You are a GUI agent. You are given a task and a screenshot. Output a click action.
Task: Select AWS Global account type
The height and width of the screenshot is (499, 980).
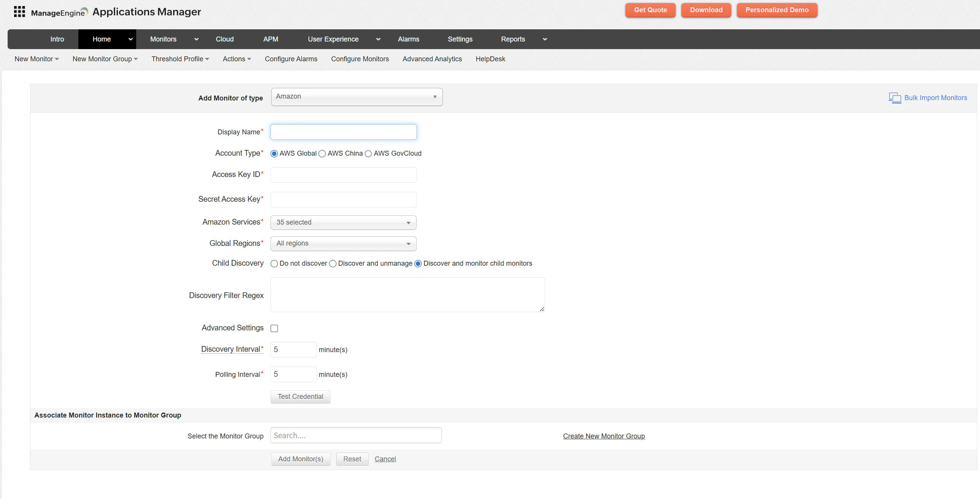tap(274, 154)
